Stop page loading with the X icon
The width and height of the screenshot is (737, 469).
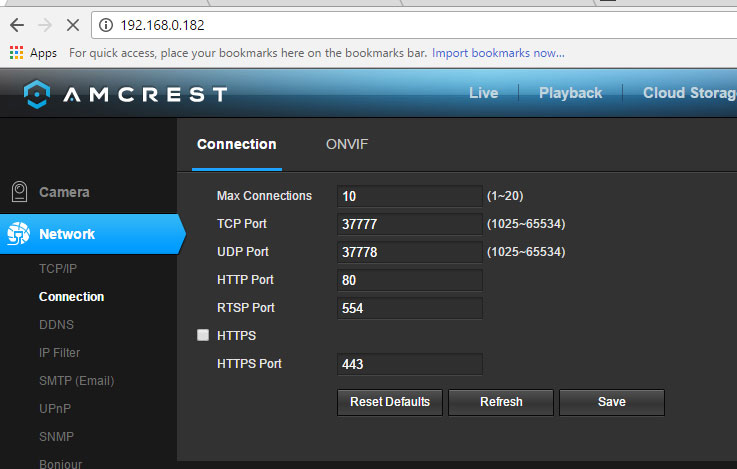tap(73, 25)
